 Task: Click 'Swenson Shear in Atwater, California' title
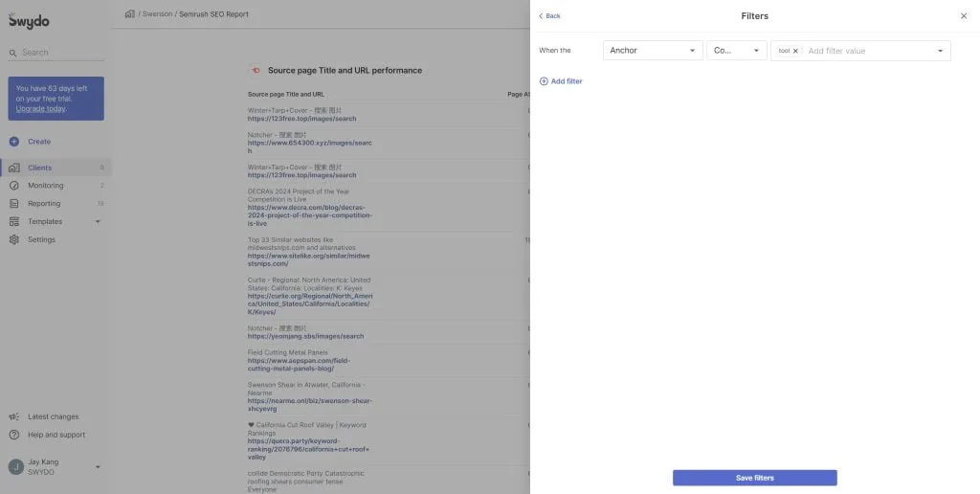click(x=304, y=385)
